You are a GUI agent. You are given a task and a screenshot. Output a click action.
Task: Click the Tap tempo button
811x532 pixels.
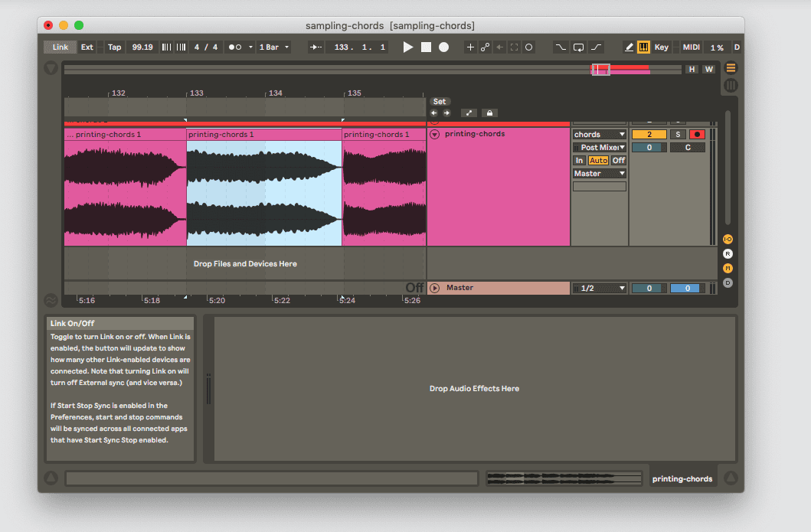point(114,47)
